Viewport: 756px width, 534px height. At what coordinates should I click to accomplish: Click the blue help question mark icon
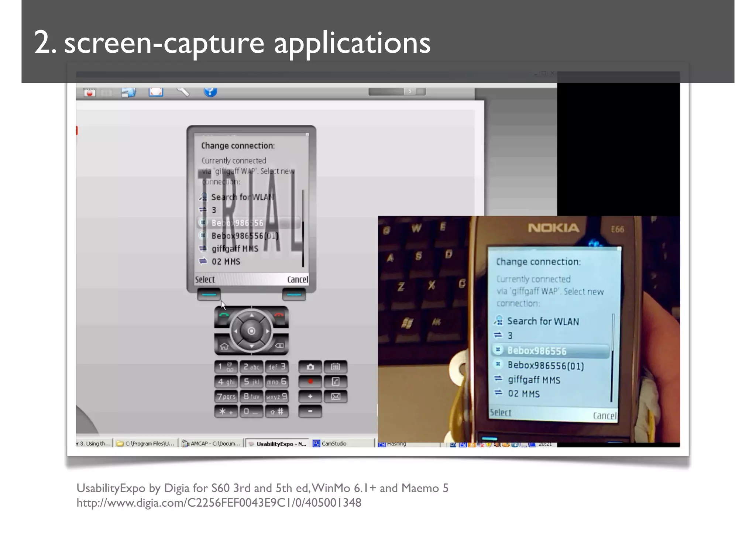click(210, 92)
